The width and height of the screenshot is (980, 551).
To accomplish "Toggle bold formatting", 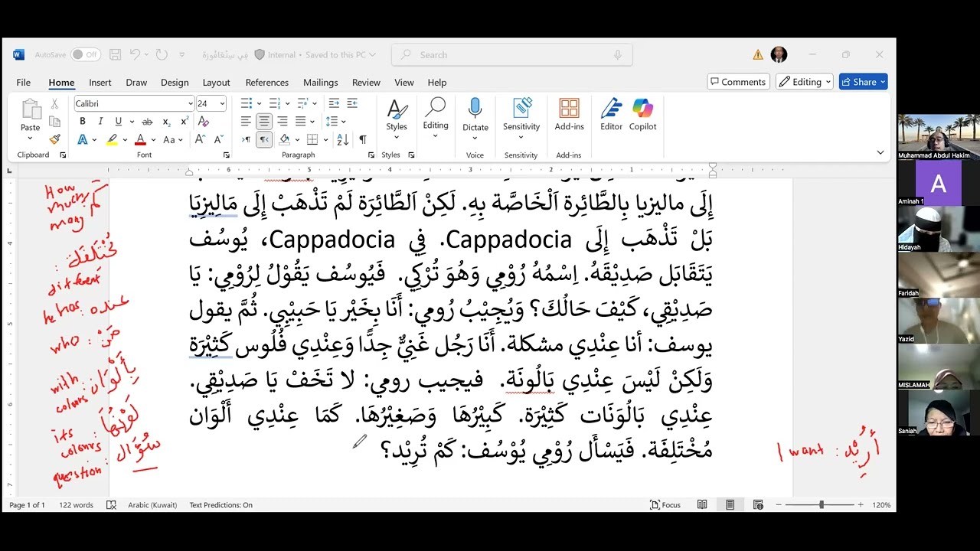I will coord(82,122).
